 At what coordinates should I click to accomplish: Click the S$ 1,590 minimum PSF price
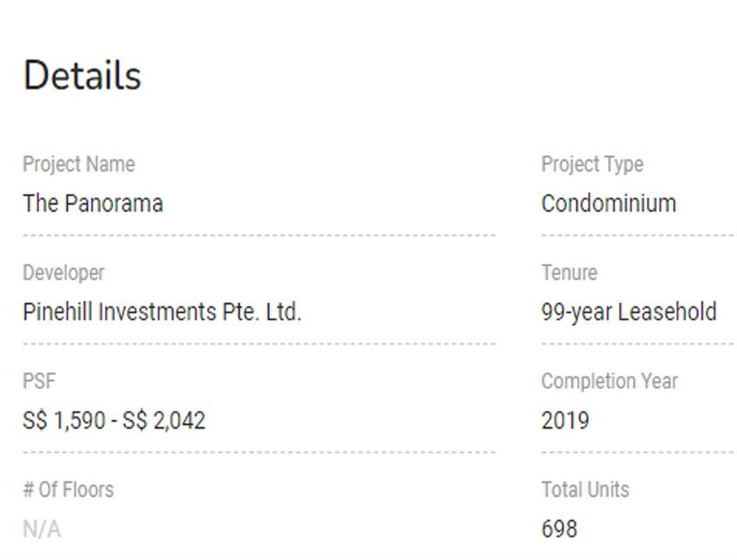[x=64, y=421]
